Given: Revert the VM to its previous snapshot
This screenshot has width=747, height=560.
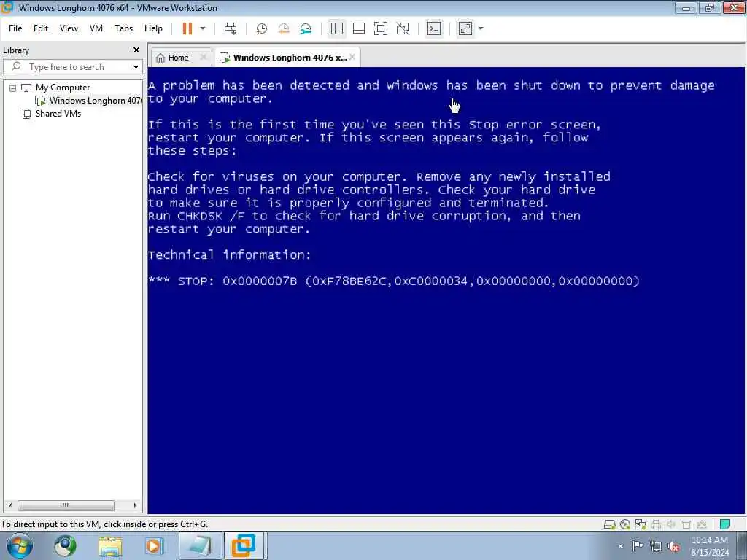Looking at the screenshot, I should (x=284, y=28).
